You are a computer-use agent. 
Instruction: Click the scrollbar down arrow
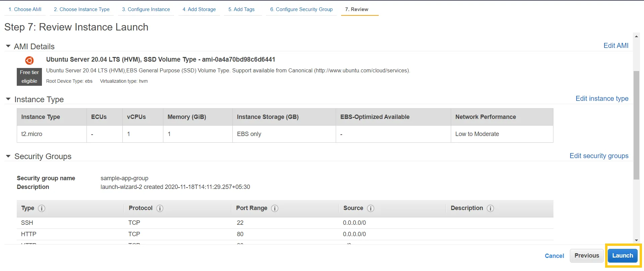point(636,240)
